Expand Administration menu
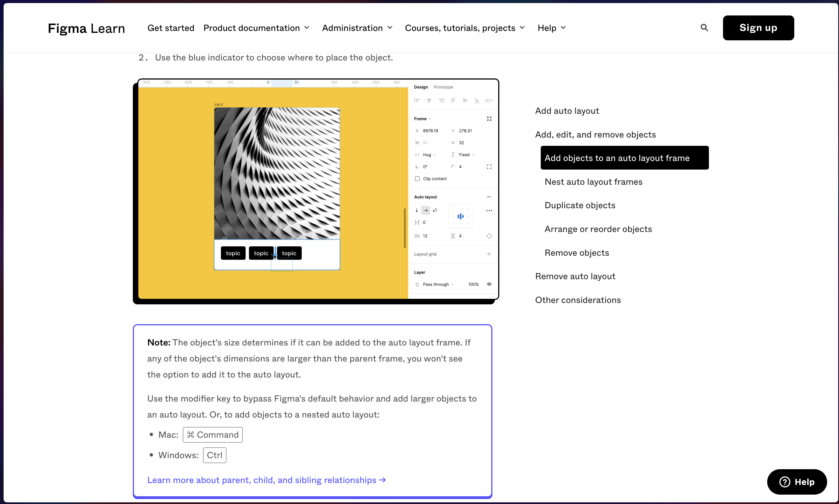The width and height of the screenshot is (839, 504). 357,28
